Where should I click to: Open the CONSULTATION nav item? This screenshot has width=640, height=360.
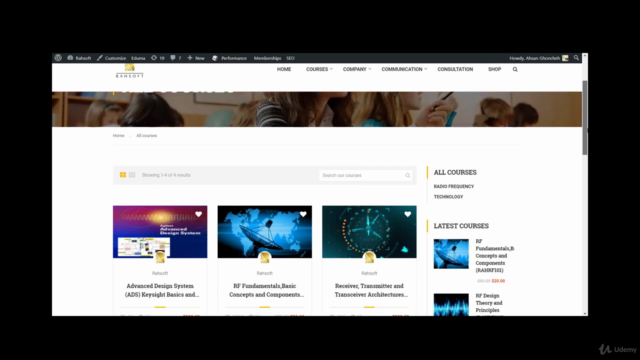tap(455, 69)
